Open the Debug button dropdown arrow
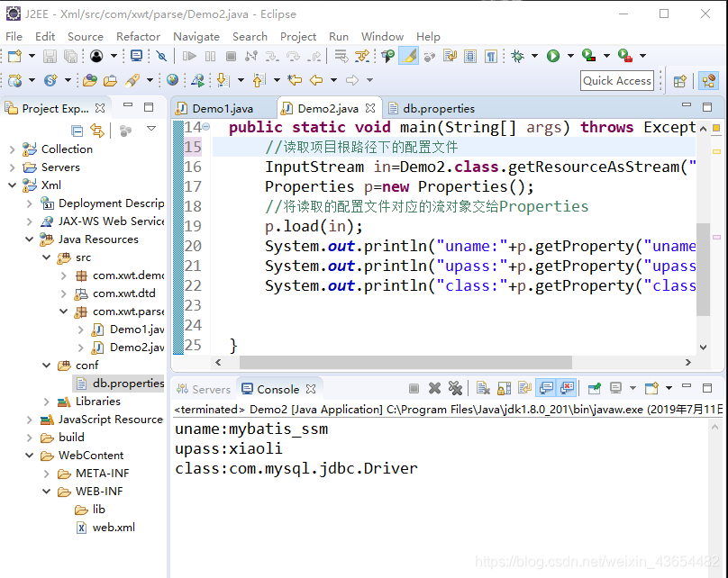 pos(535,56)
